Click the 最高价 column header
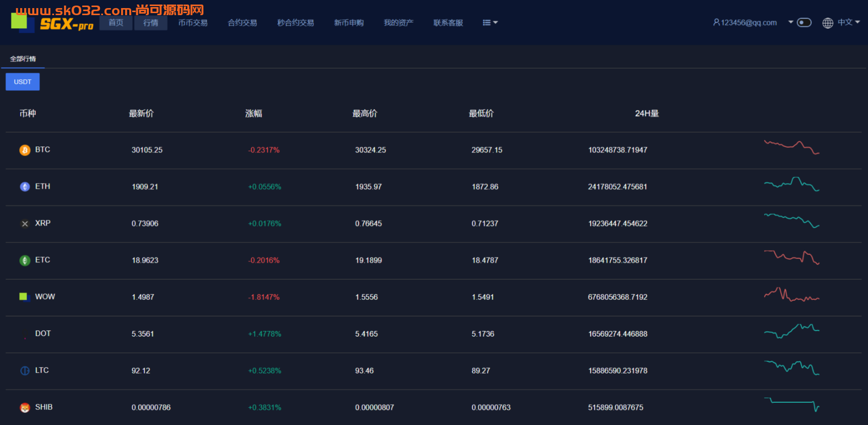The width and height of the screenshot is (868, 425). (x=365, y=114)
